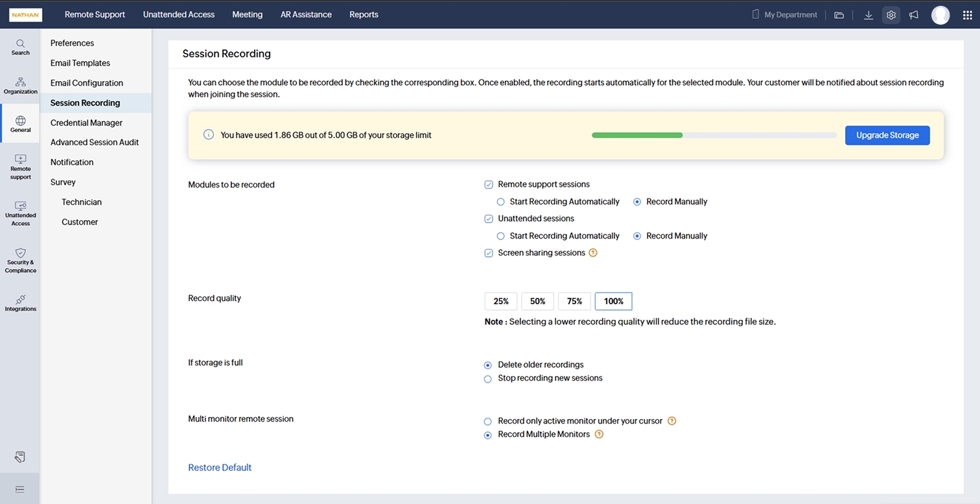Image resolution: width=980 pixels, height=504 pixels.
Task: Go to Credential Manager settings
Action: (x=86, y=123)
